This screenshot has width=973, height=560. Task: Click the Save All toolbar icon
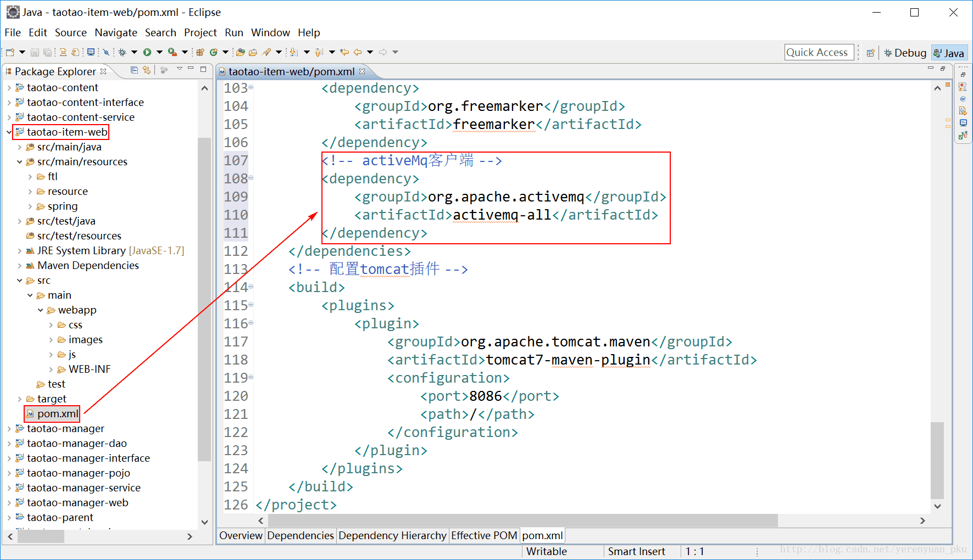coord(47,52)
